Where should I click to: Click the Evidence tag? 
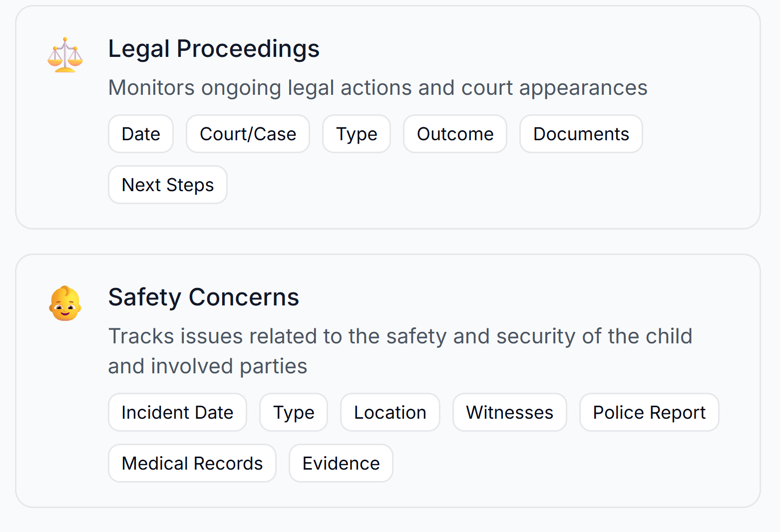[x=341, y=463]
